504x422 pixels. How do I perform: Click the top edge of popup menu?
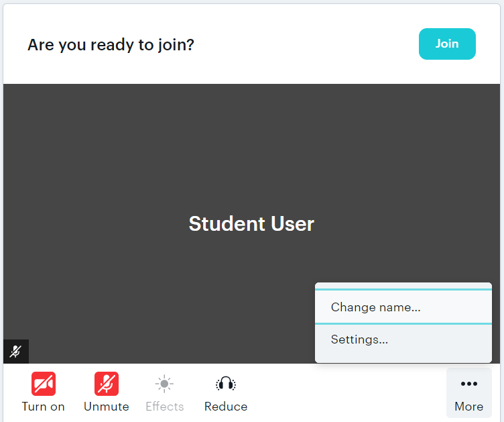point(403,286)
